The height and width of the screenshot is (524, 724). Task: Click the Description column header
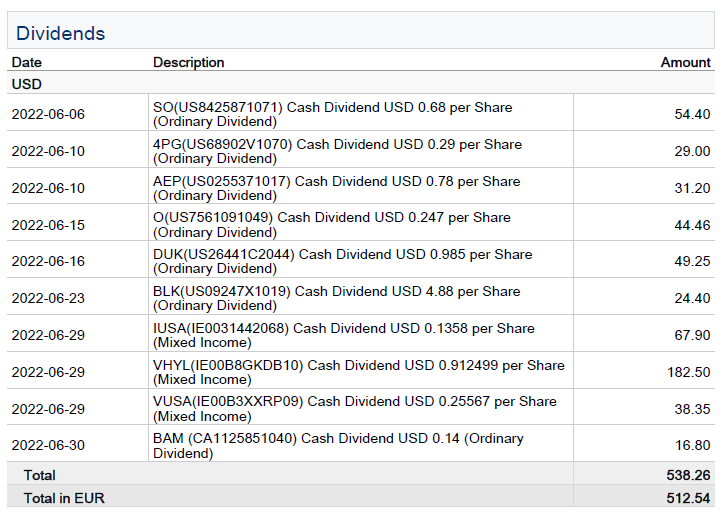pyautogui.click(x=189, y=62)
